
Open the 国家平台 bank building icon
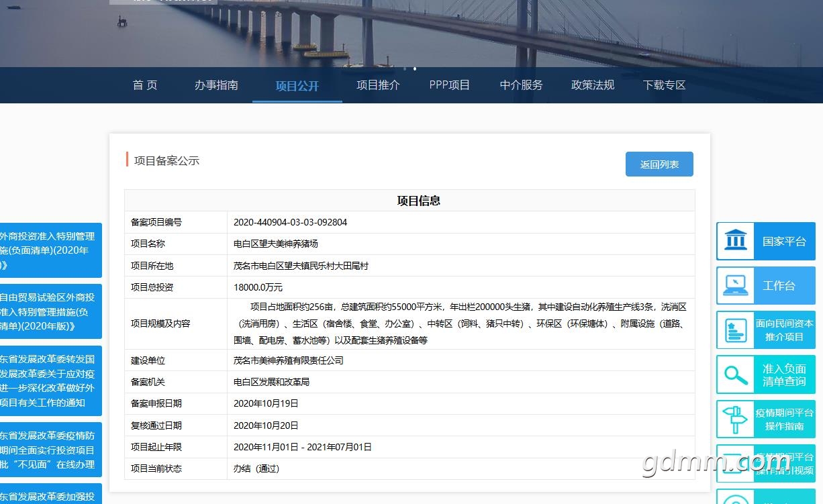[x=736, y=241]
